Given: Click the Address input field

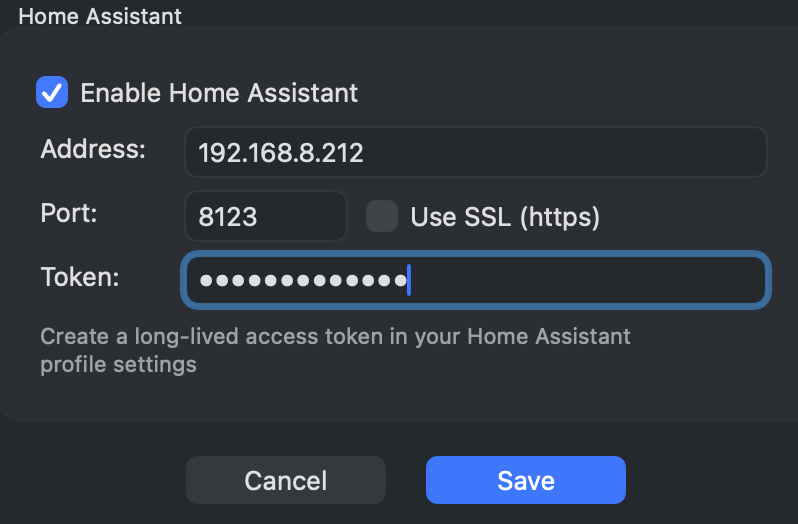Looking at the screenshot, I should pos(475,153).
